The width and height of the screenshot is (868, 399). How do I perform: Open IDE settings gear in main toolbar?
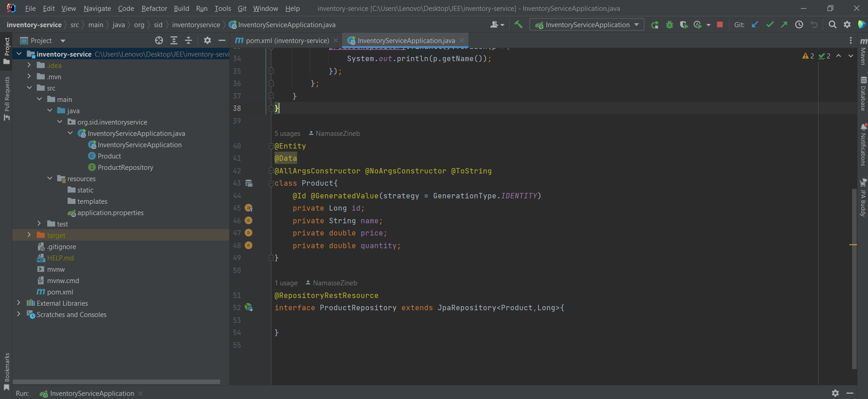(847, 25)
